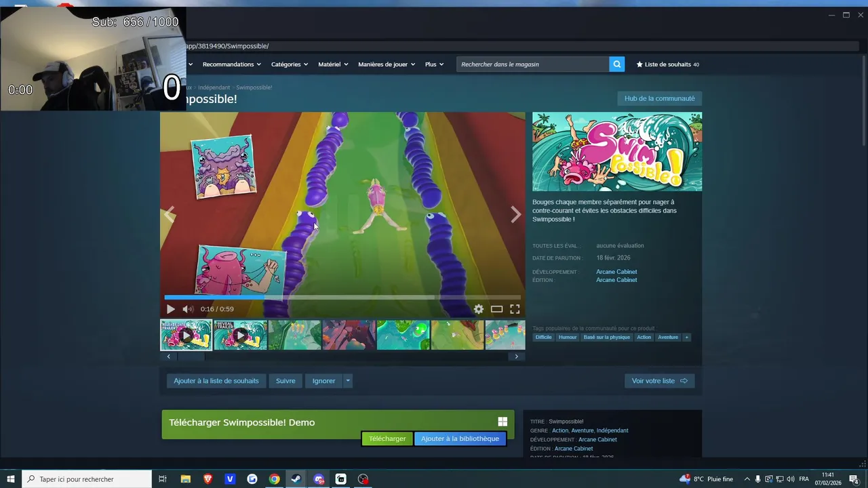Expand the Catégories menu

(290, 64)
